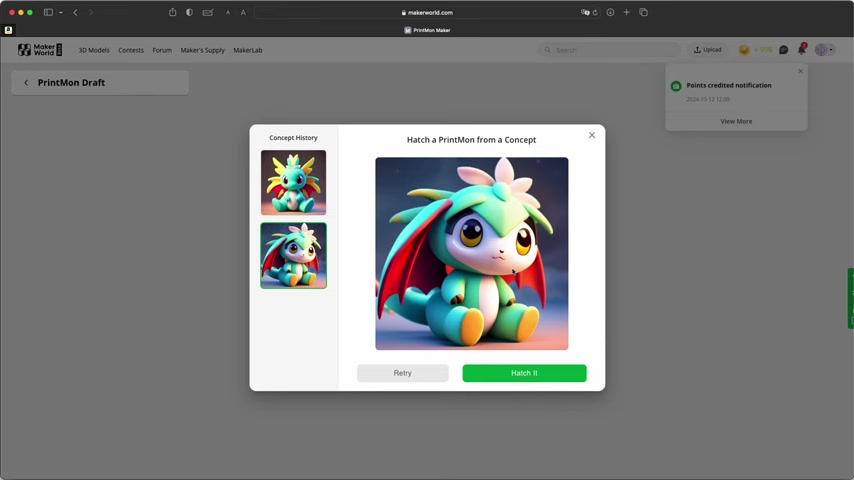
Task: Reload the page in Safari
Action: click(x=595, y=13)
